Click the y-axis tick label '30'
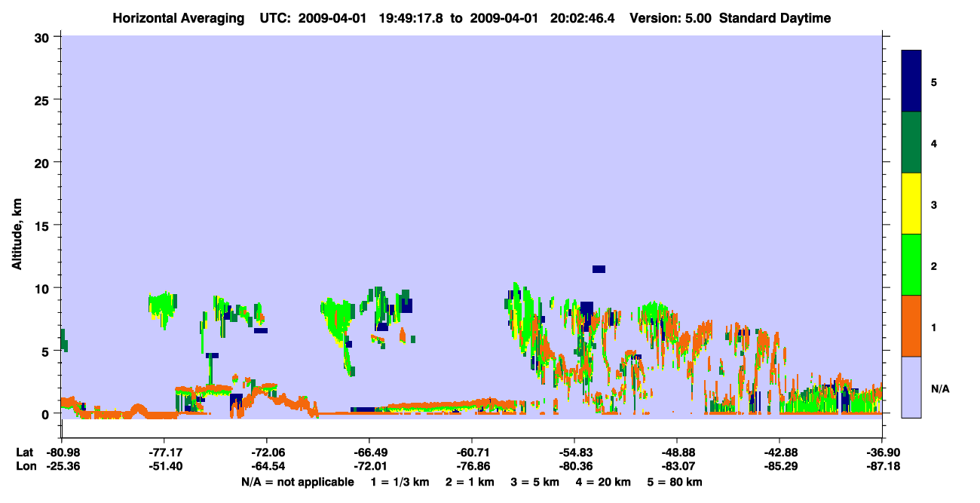Screen dimensions: 980x503 tap(44, 37)
